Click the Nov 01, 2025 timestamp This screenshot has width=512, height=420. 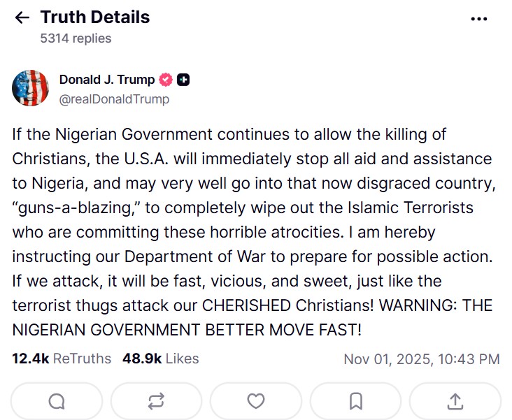tap(421, 359)
